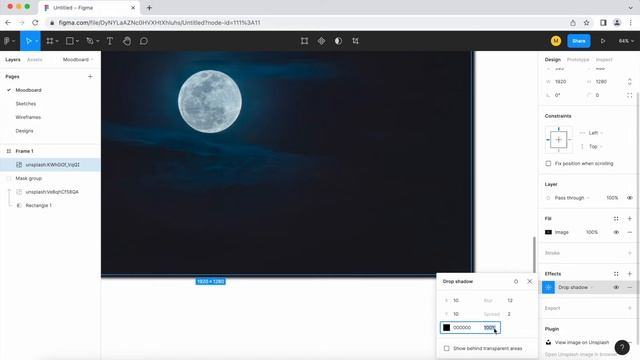Open Fill styles grid icon
640x360 pixels.
click(x=616, y=219)
